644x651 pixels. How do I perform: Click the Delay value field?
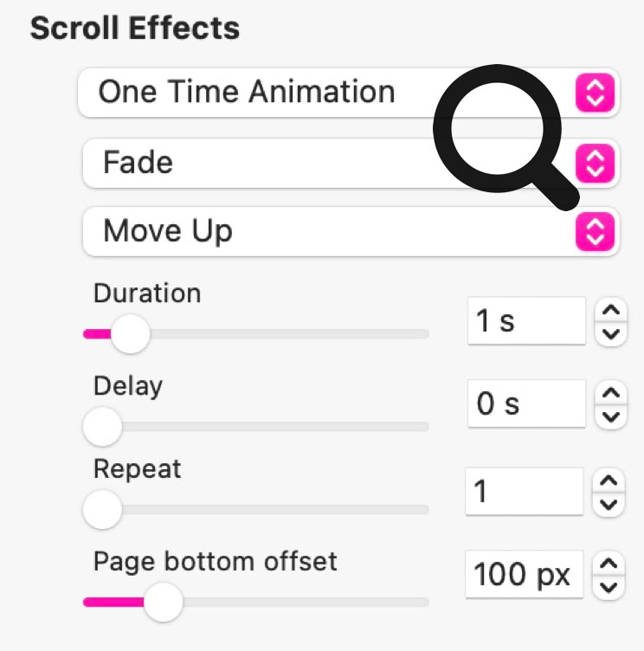525,403
